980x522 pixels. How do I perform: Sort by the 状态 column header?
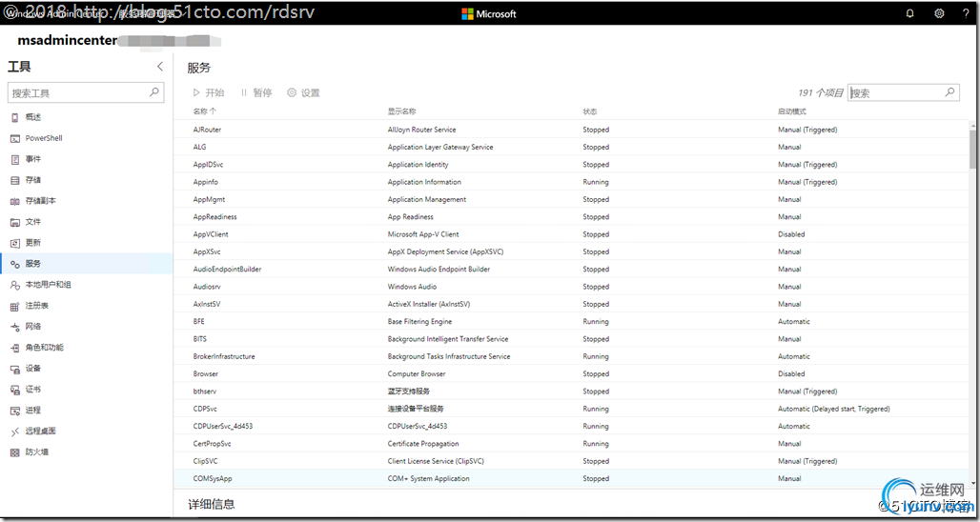590,111
